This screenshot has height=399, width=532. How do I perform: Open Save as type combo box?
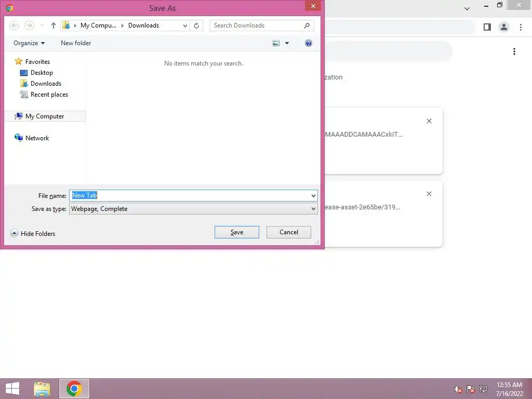(x=193, y=209)
